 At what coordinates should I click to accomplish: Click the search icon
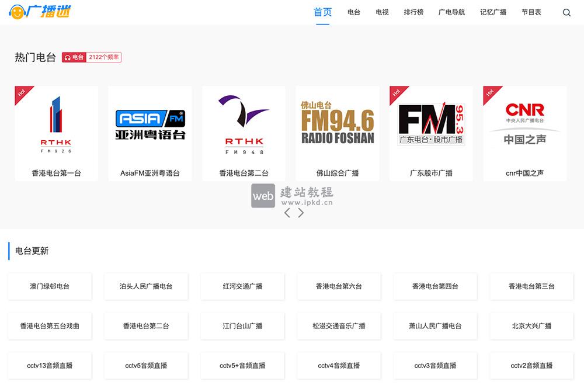coord(566,12)
